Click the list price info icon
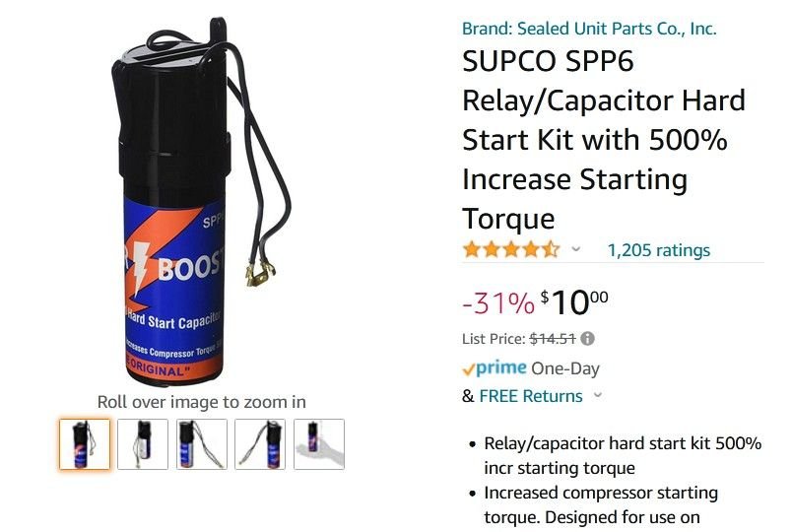 point(587,339)
